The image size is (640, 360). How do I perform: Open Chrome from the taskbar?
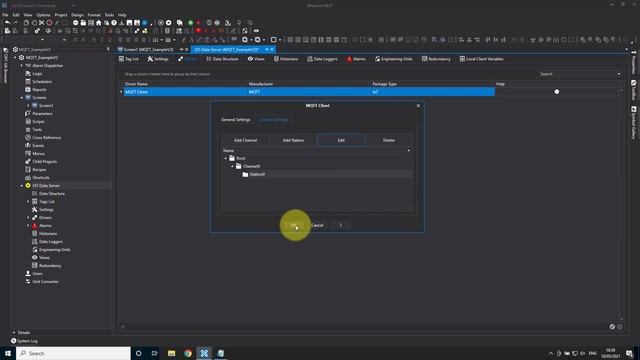[188, 353]
